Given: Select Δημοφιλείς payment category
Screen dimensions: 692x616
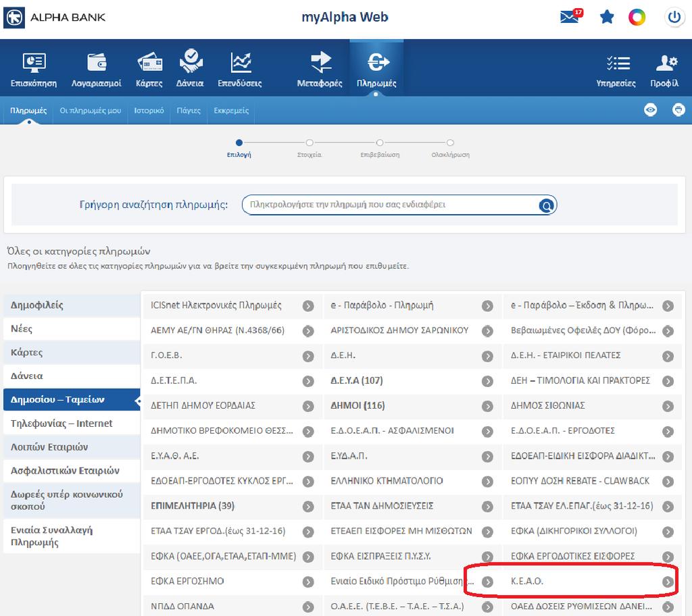Looking at the screenshot, I should point(72,305).
